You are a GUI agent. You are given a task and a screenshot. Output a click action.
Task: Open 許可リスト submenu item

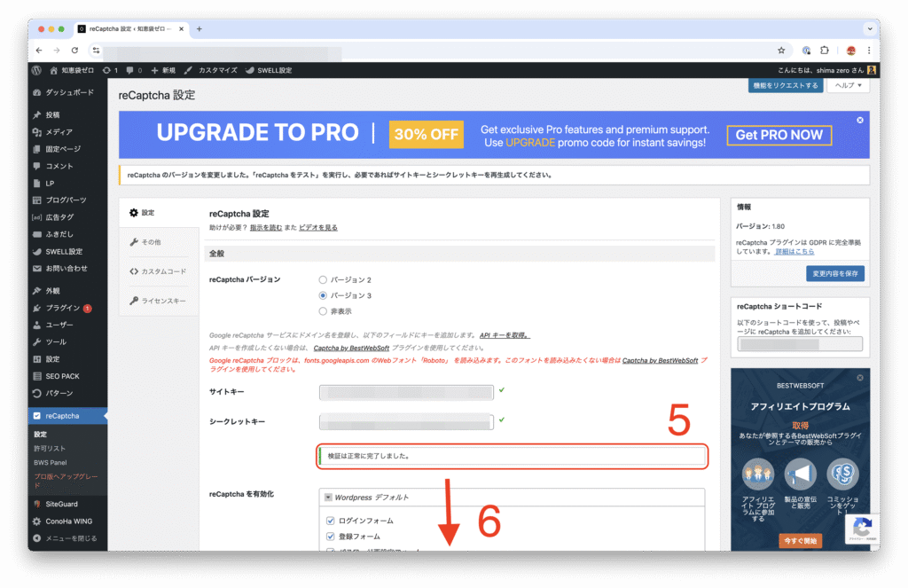pyautogui.click(x=50, y=449)
